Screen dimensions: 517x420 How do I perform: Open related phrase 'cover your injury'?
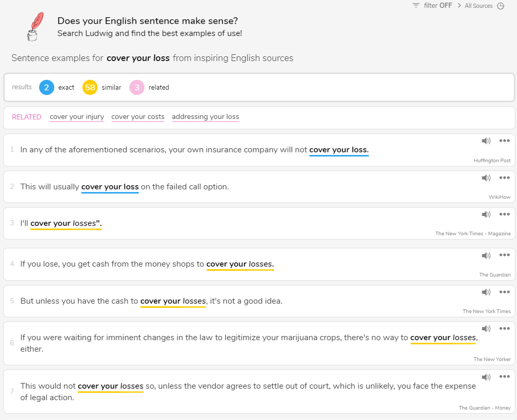(x=77, y=117)
